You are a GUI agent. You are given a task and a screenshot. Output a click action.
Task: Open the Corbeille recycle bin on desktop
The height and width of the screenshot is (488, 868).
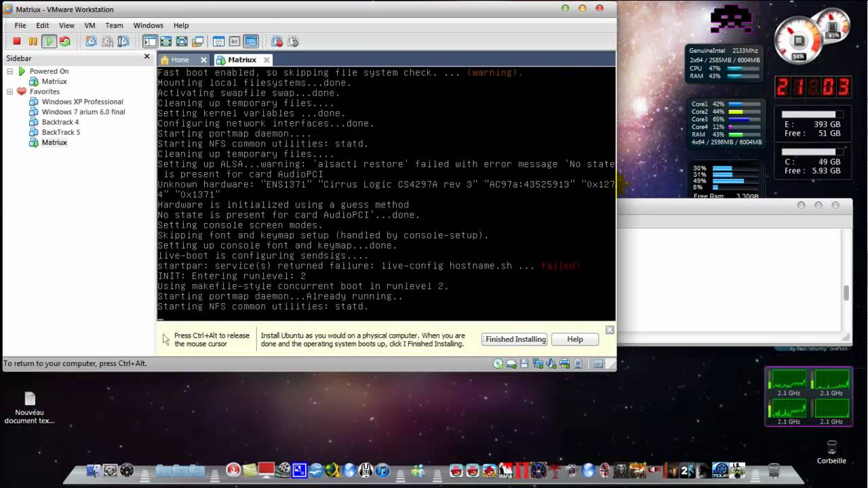click(831, 451)
